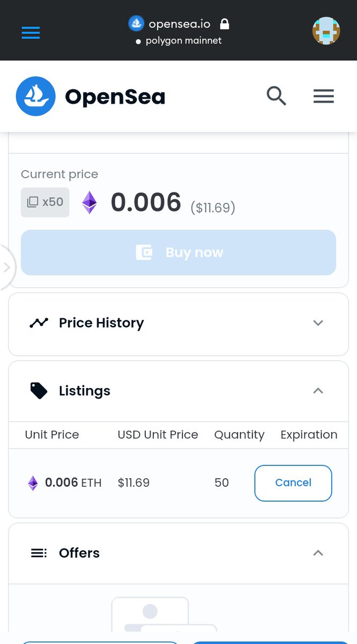Click the OpenSea ship logo
The image size is (357, 644).
[x=36, y=96]
